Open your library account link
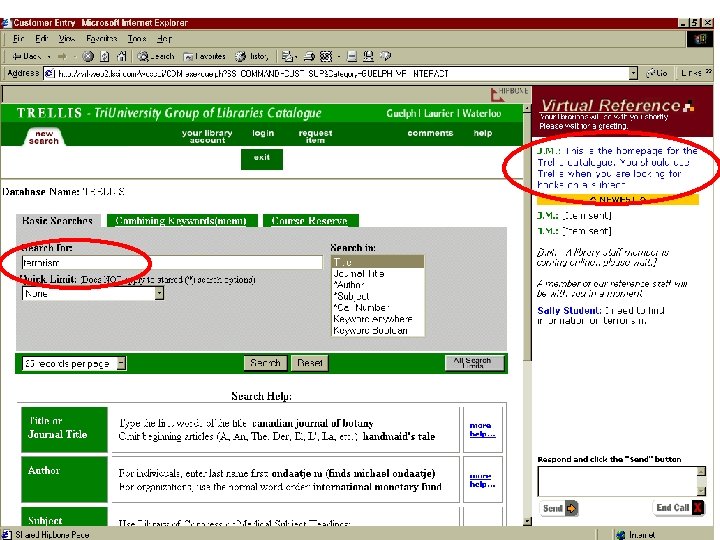Viewport: 720px width, 540px height. click(207, 136)
